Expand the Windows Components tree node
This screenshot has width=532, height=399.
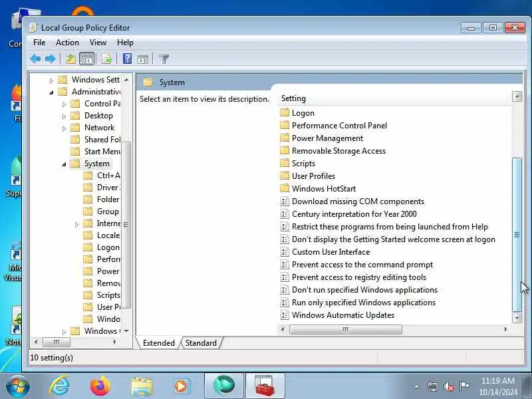coord(64,332)
